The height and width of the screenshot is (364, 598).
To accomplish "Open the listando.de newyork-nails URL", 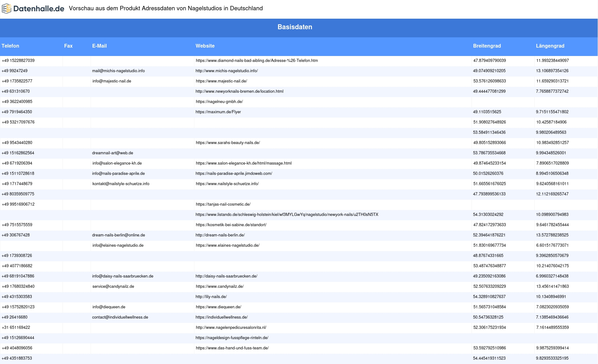I will click(x=287, y=215).
